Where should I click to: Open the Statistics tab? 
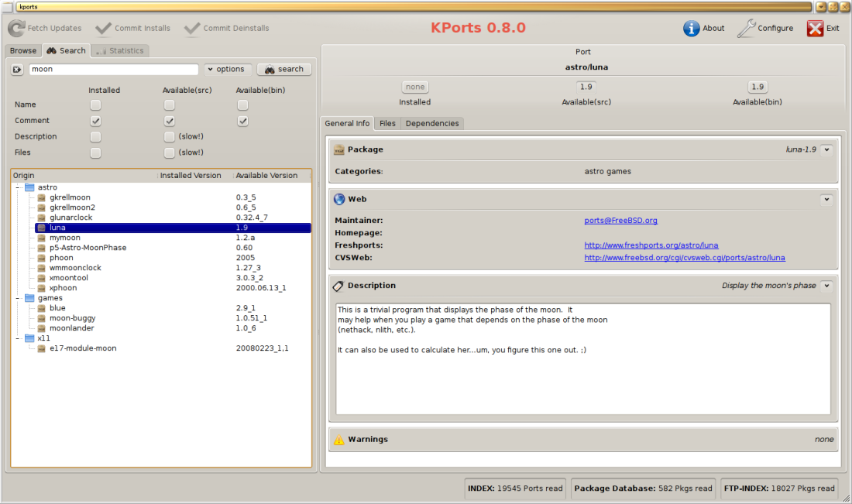point(120,50)
